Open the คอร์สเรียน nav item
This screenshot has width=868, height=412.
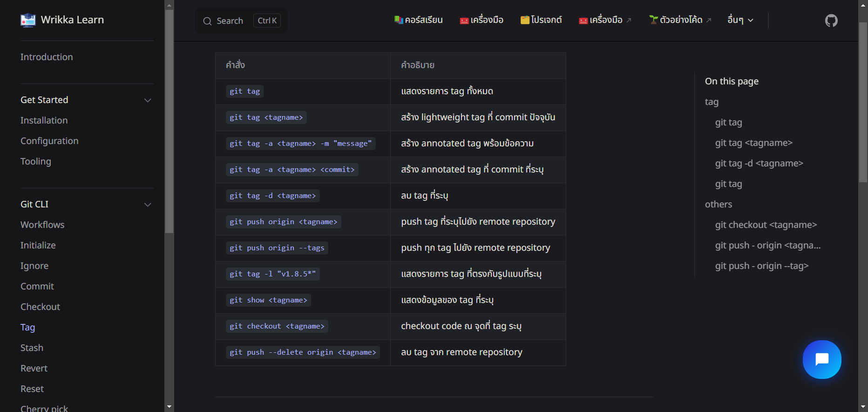tap(418, 20)
